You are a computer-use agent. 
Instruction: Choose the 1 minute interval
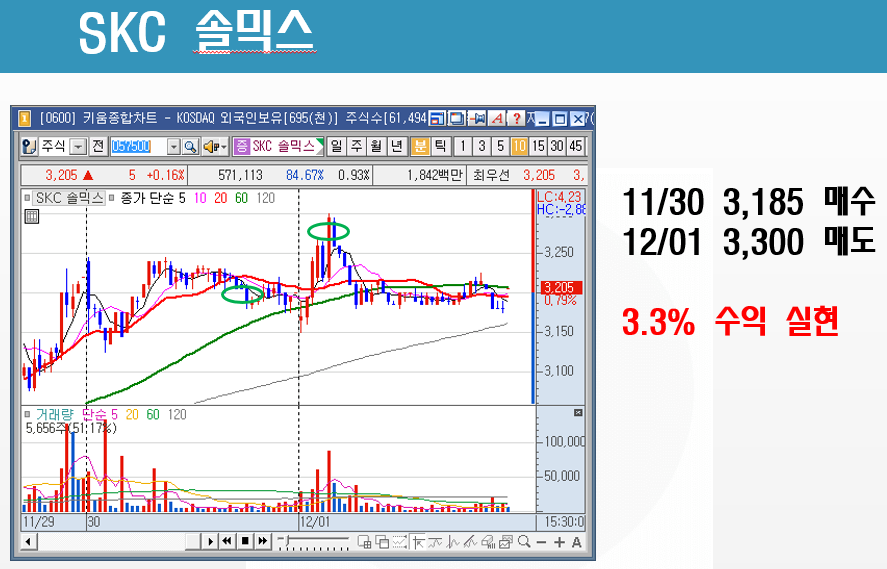tap(463, 147)
